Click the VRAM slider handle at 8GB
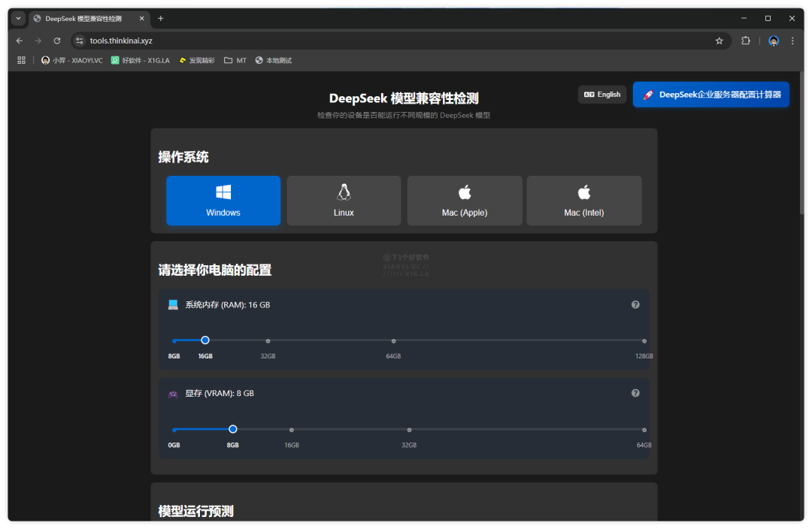 coord(233,429)
